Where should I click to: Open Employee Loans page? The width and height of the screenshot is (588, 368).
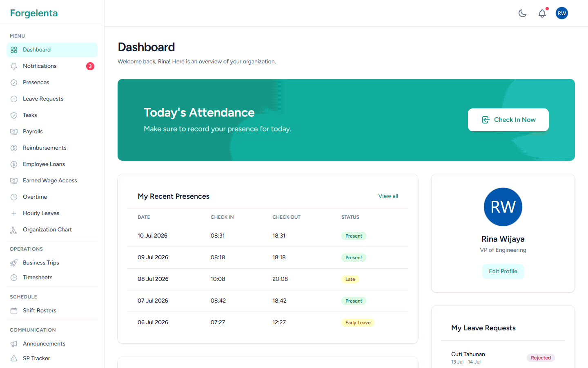click(x=52, y=164)
